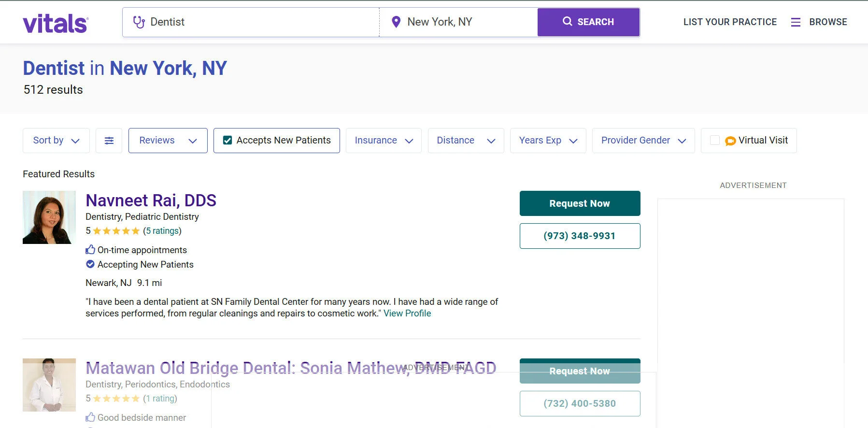
Task: Open the Sort by dropdown
Action: 56,141
